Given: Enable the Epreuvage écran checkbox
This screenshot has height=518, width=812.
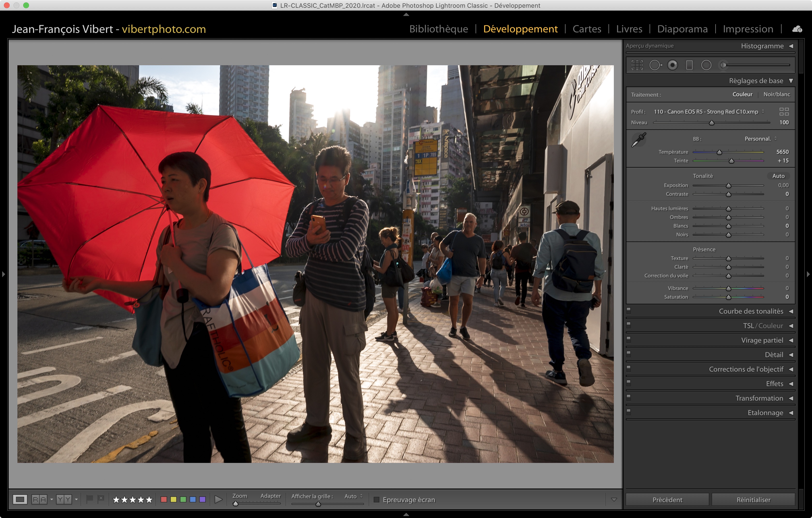Looking at the screenshot, I should (377, 499).
